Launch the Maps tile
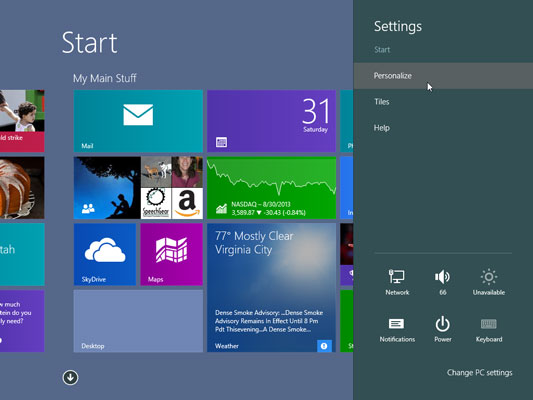533x400 pixels. point(172,254)
